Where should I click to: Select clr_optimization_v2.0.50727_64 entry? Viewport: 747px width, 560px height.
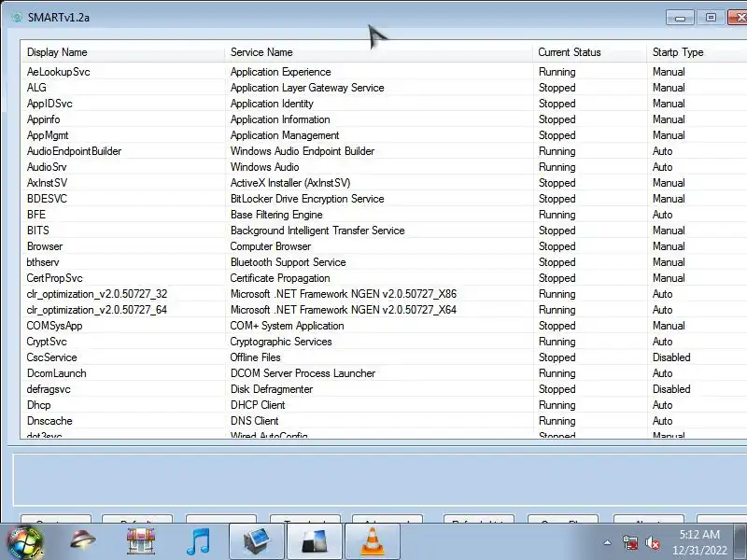point(97,310)
